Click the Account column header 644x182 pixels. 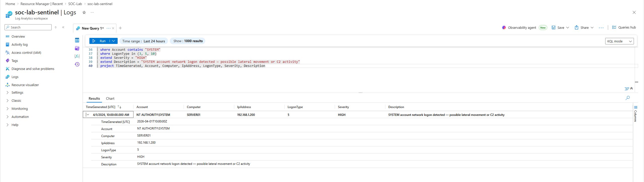pyautogui.click(x=142, y=107)
